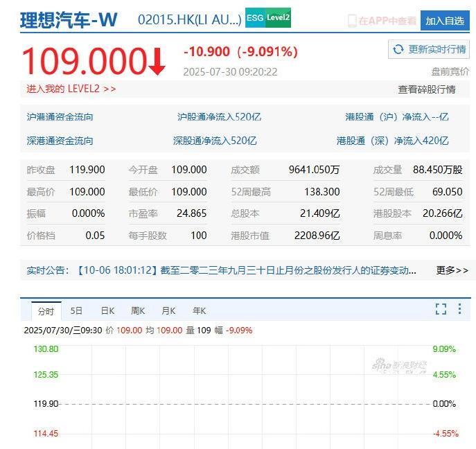
Task: Click the 成交量 value 88.450万股
Action: [437, 169]
